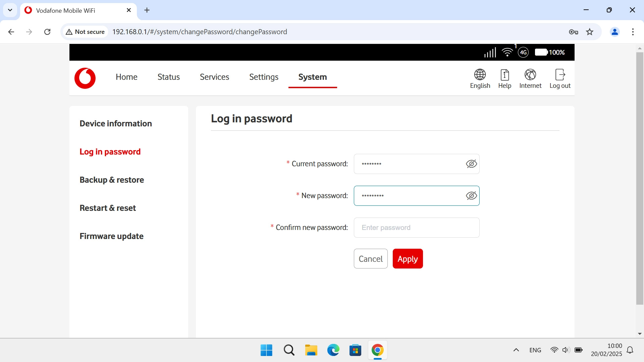Reveal the new password text
Viewport: 644px width, 362px height.
pyautogui.click(x=471, y=196)
